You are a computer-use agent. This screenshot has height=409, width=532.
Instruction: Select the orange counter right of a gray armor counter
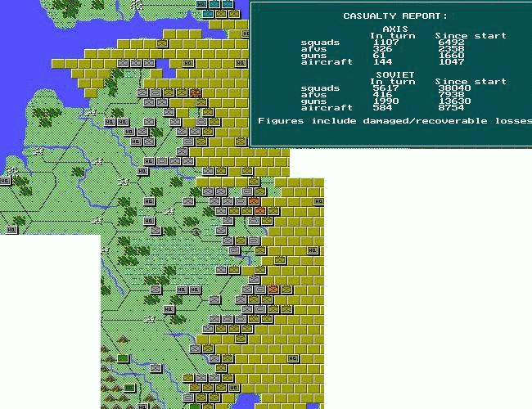tap(254, 201)
